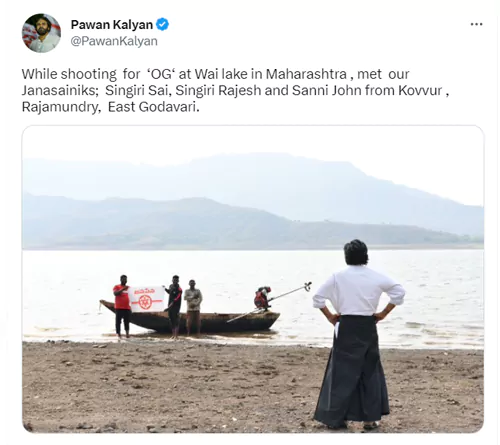
Task: Click the Pawan Kalyan profile avatar
Action: click(x=41, y=33)
